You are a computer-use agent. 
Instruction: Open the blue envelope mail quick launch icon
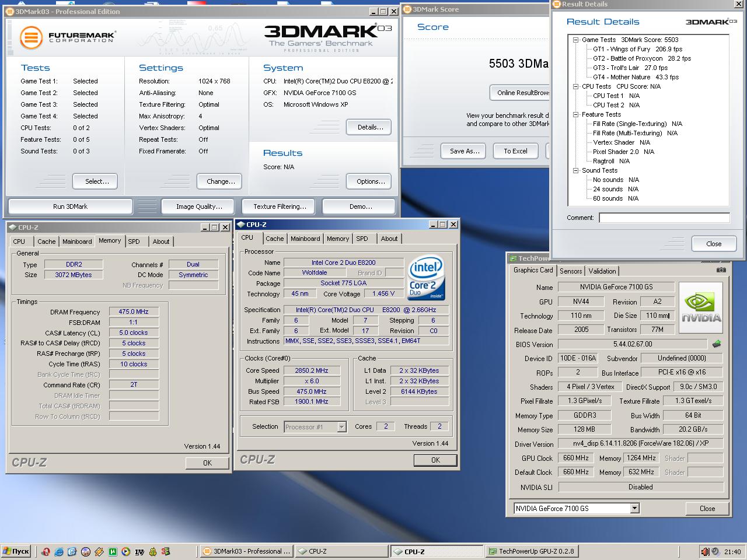[72, 551]
